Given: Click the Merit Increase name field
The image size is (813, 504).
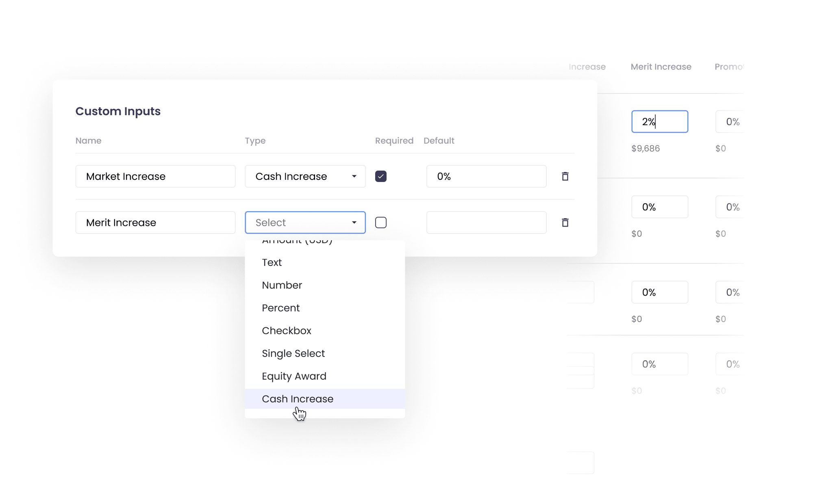Looking at the screenshot, I should 155,223.
